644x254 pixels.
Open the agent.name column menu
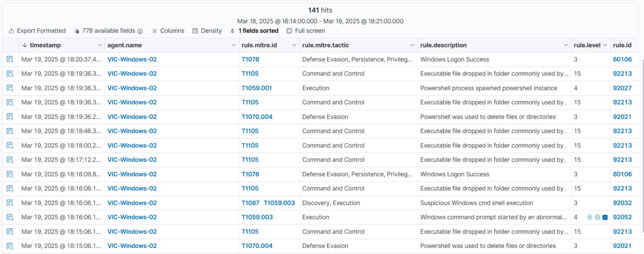(234, 45)
